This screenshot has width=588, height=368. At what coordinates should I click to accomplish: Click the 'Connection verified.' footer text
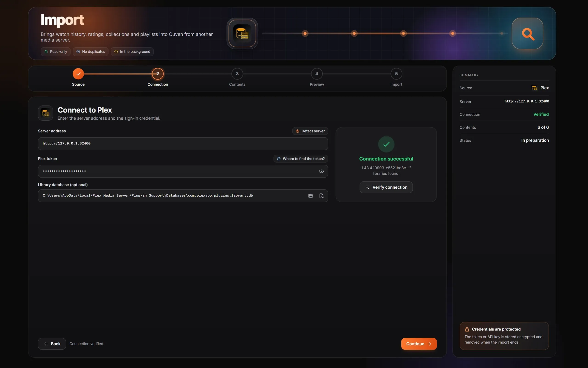click(x=87, y=344)
